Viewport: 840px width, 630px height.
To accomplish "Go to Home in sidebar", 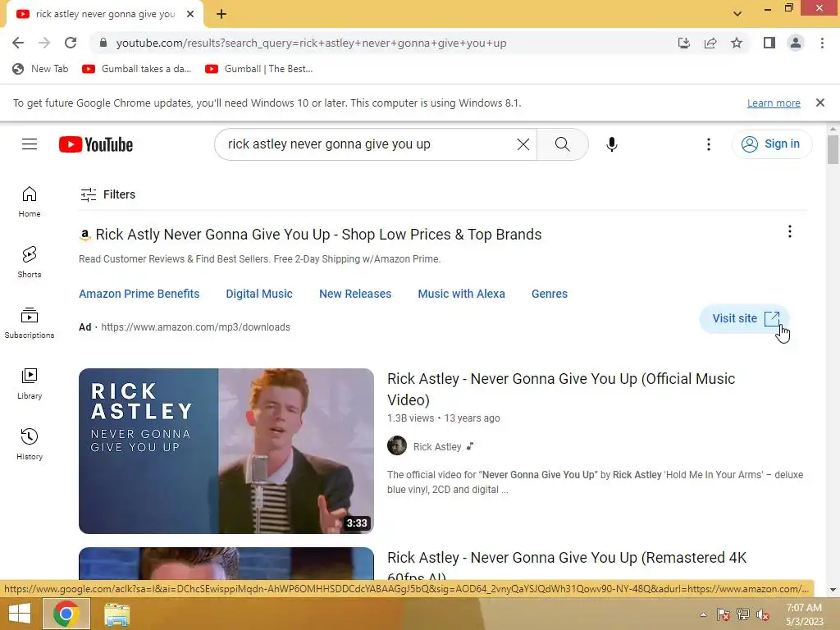I will point(30,202).
